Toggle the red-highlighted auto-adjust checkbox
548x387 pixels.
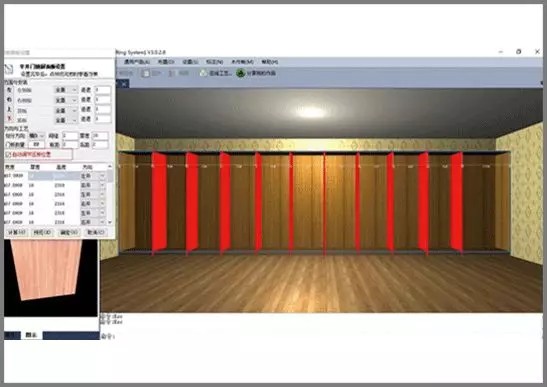coord(8,154)
